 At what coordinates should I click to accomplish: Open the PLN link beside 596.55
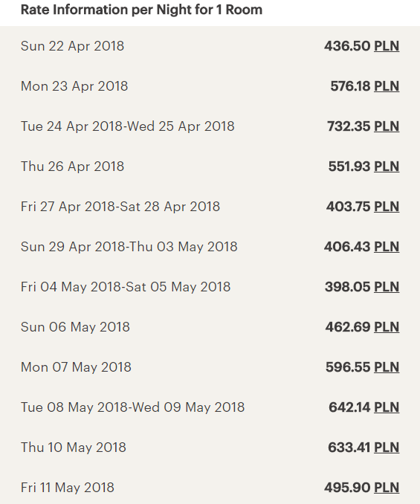point(387,367)
